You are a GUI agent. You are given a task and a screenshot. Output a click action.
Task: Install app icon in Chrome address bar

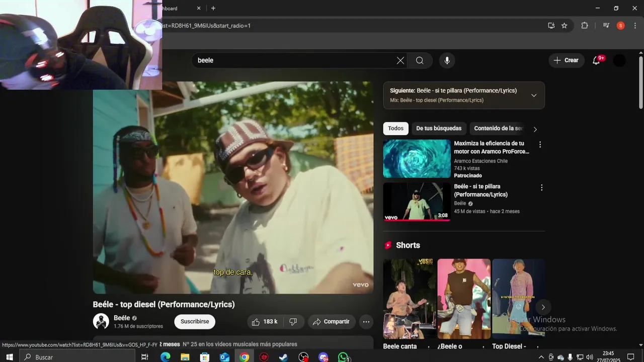(551, 26)
